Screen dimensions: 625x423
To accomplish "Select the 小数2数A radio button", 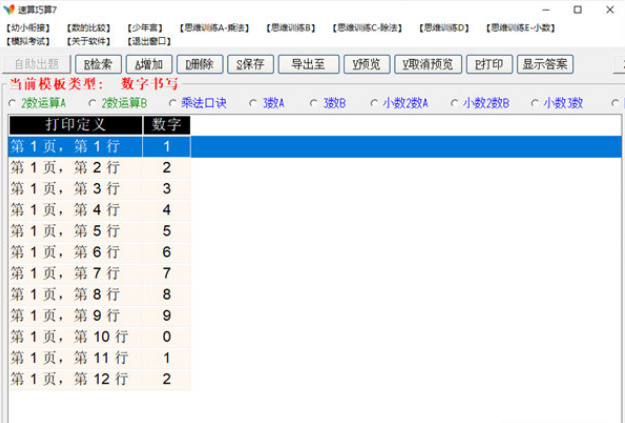I will (x=374, y=103).
